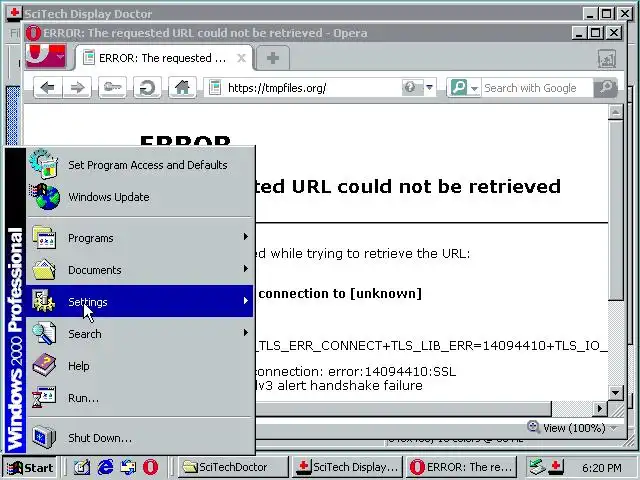
Task: Launch Show Desktop quick launch icon
Action: (x=82, y=467)
